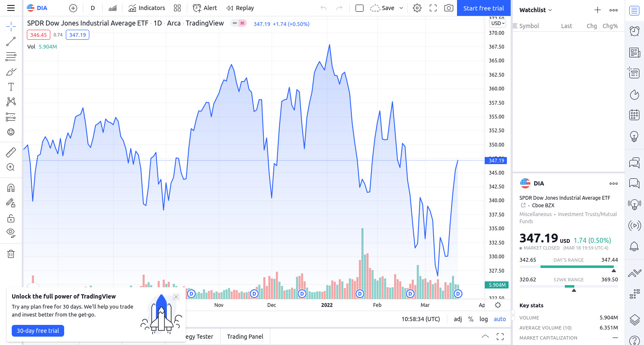Open the emoji icons tool
Image resolution: width=644 pixels, height=345 pixels.
(11, 132)
